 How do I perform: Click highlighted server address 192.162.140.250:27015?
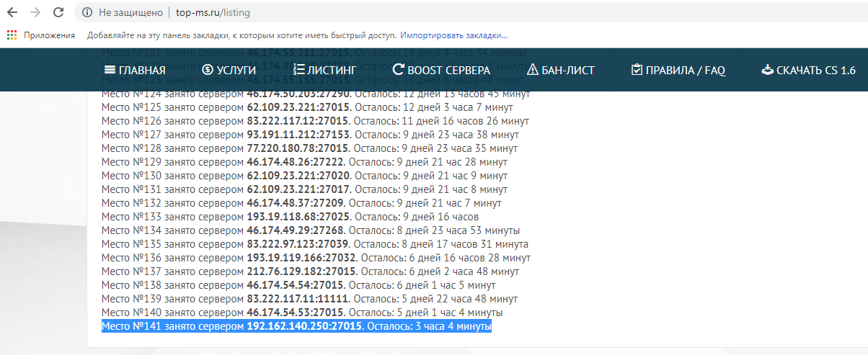305,327
